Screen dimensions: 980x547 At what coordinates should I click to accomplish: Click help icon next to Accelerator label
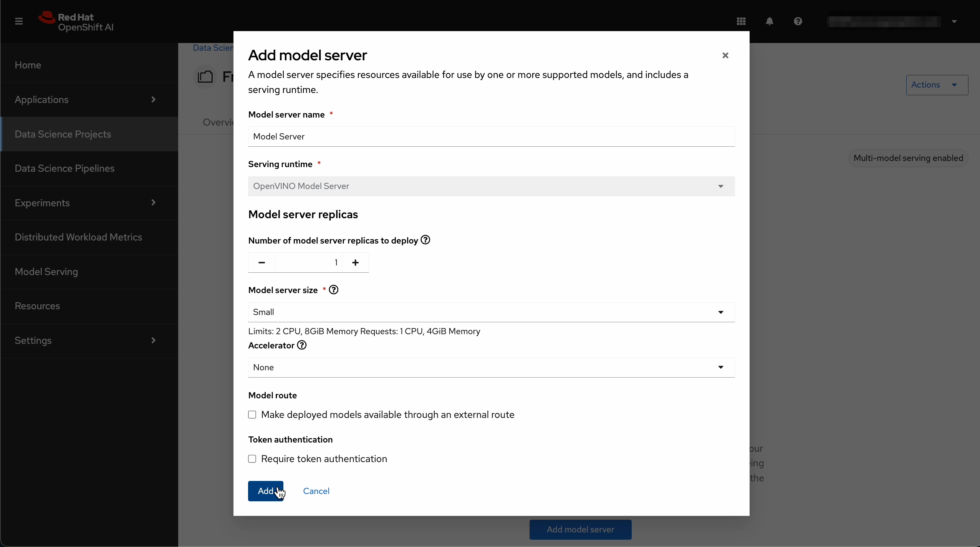(x=302, y=345)
